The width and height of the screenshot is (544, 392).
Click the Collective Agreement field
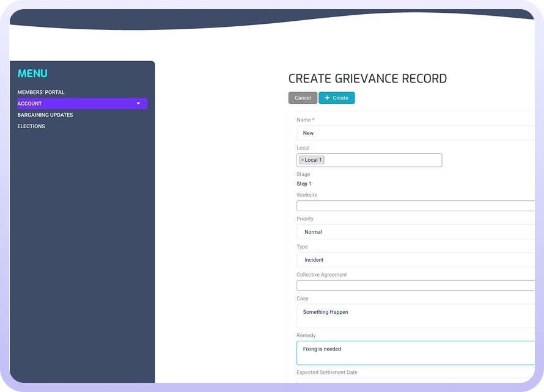coord(416,285)
